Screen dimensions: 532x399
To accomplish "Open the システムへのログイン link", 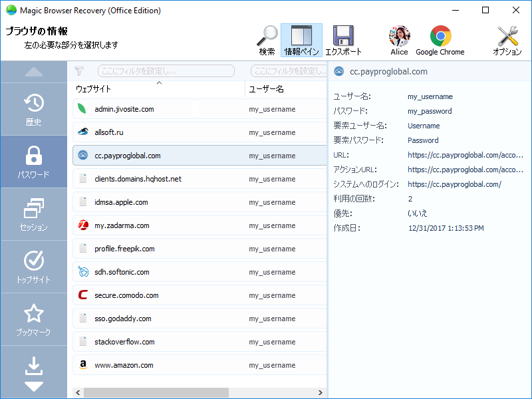I will (454, 184).
